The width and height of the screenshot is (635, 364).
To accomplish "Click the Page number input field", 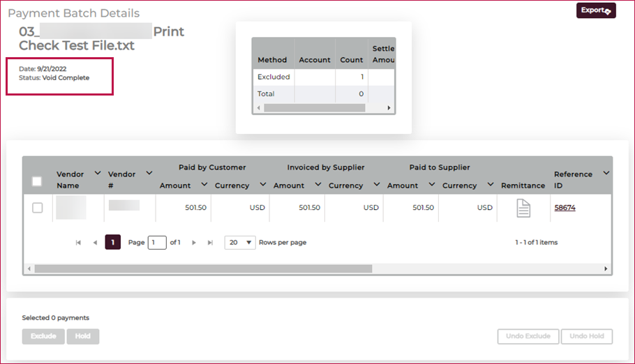I will click(157, 243).
